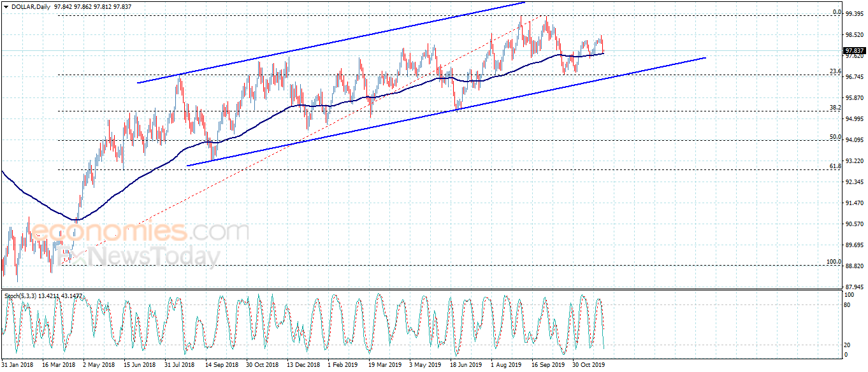Click the 89.695 price axis label
868x372 pixels.
(x=854, y=245)
